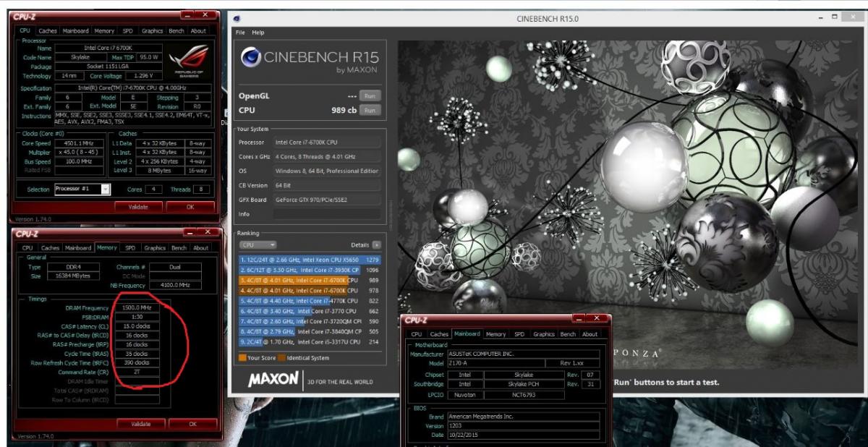868x447 pixels.
Task: Select highlighted i7-6700K row scoring 989
Action: (x=310, y=280)
